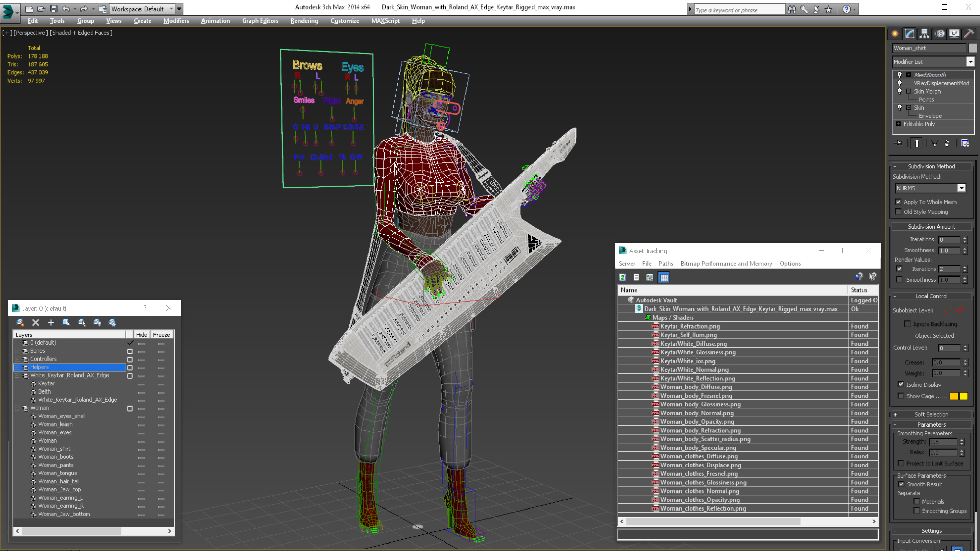Screen dimensions: 980x551
Task: Open Configure Modifier Sets icon
Action: [965, 143]
